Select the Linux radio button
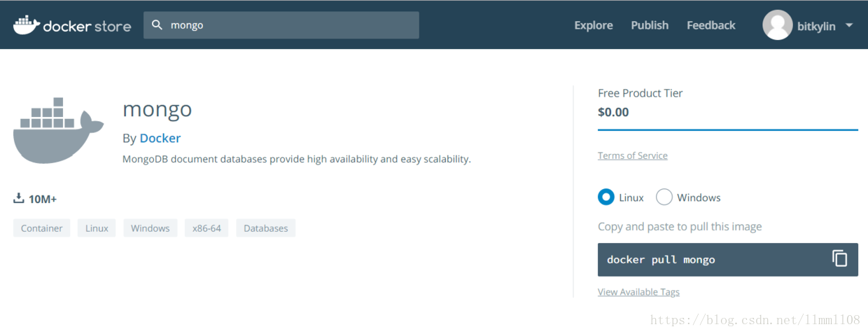 coord(606,197)
